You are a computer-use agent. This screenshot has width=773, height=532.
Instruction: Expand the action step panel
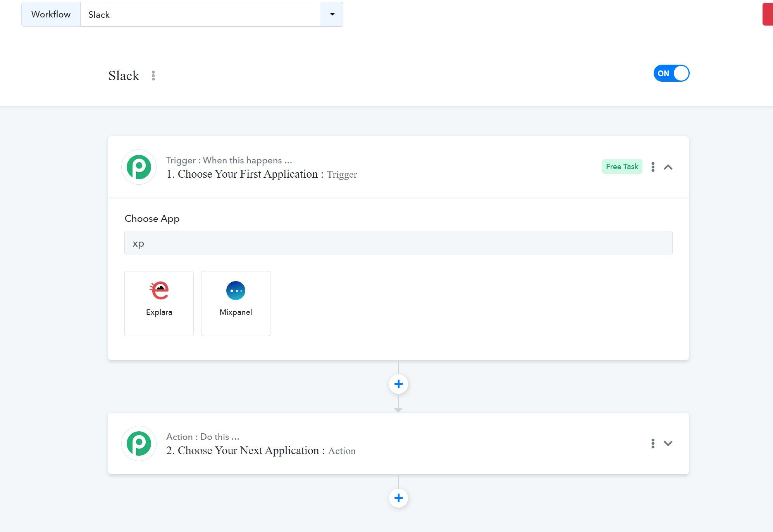668,443
